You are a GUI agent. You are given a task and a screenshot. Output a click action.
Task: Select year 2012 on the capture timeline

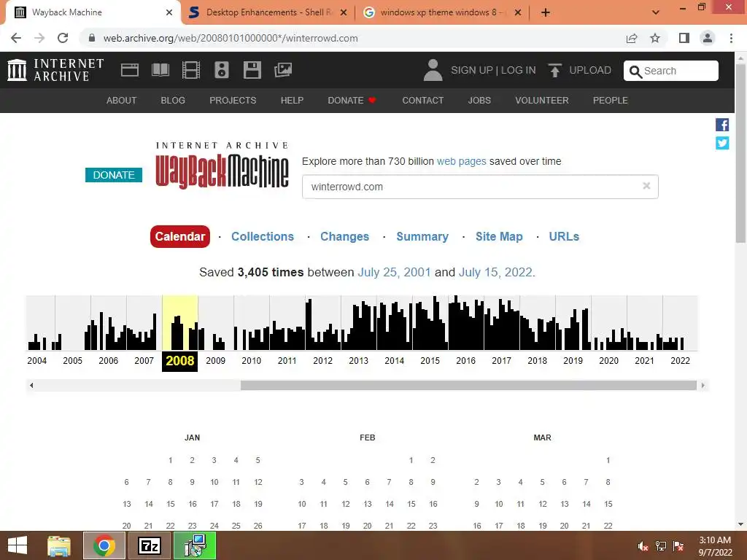tap(322, 360)
